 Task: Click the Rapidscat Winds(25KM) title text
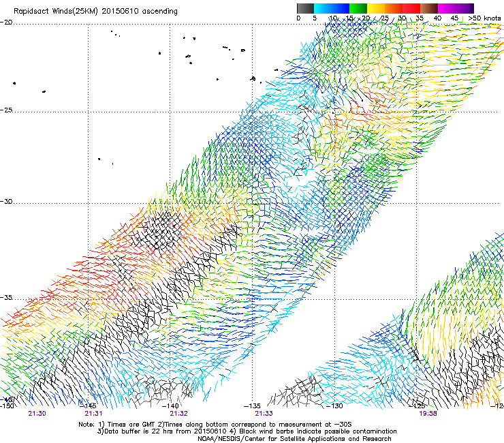(x=95, y=12)
